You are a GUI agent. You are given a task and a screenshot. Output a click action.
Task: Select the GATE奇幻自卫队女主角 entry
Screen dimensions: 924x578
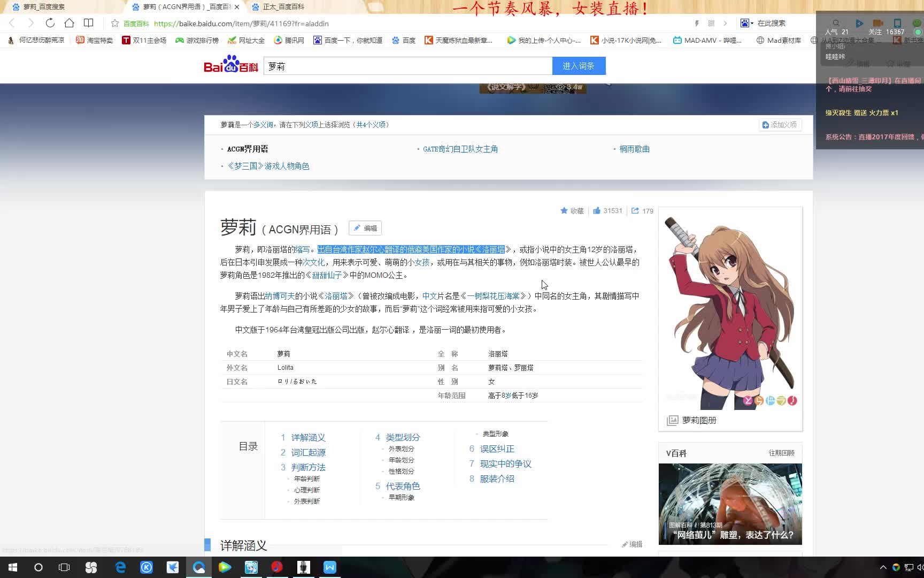point(460,149)
